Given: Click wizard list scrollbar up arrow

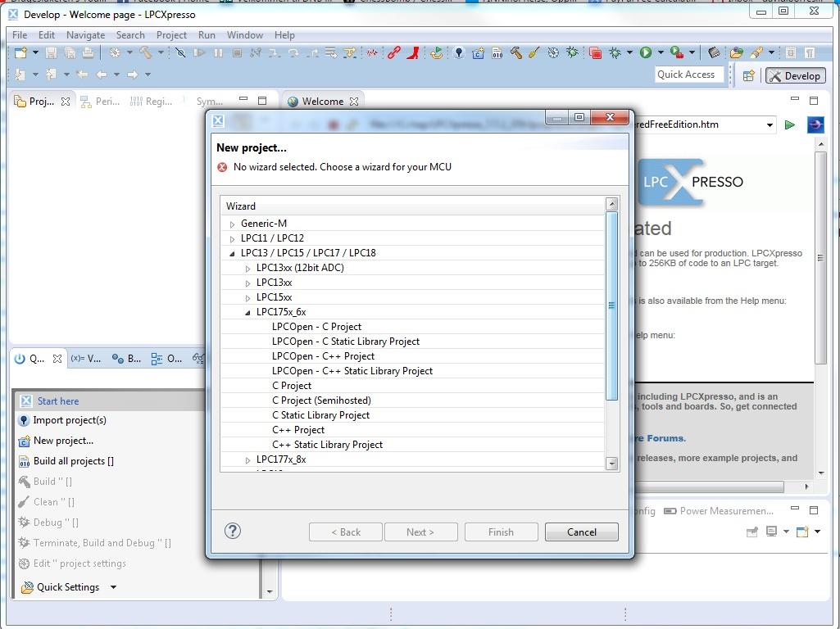Looking at the screenshot, I should (612, 204).
